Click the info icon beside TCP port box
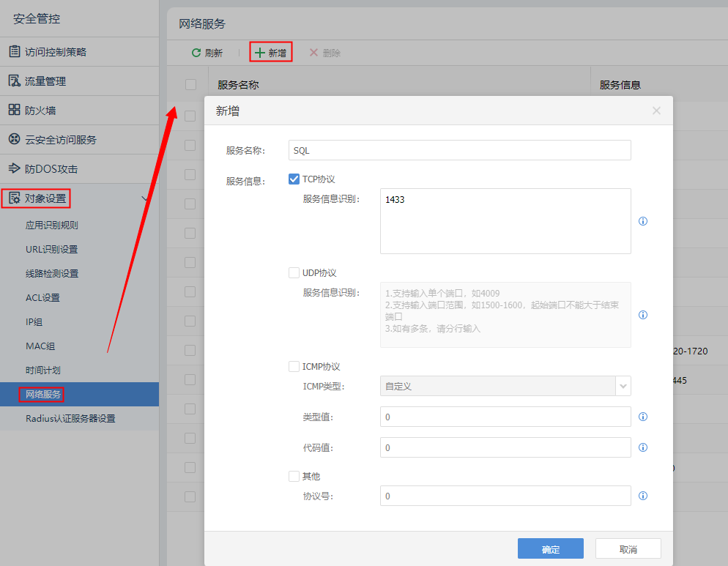This screenshot has height=566, width=728. [643, 221]
